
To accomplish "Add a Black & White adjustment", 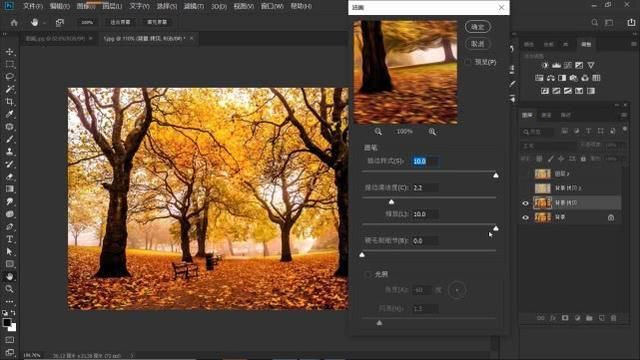I will point(562,78).
